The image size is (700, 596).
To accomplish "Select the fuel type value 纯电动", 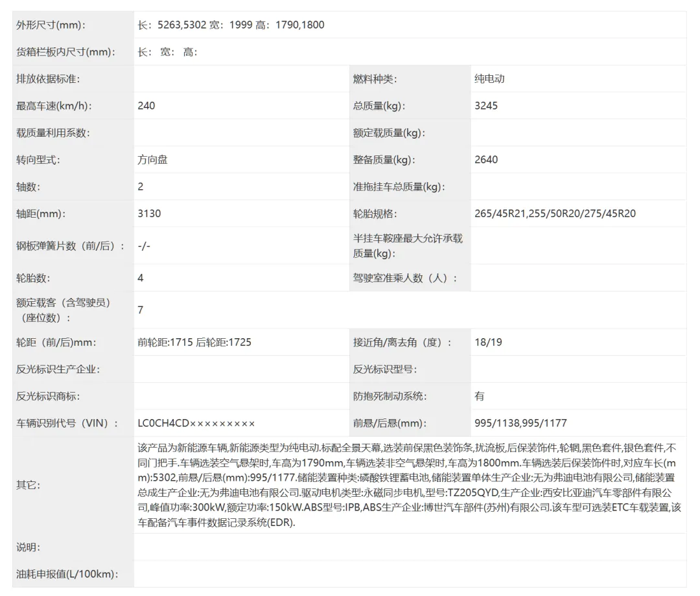I will point(489,79).
